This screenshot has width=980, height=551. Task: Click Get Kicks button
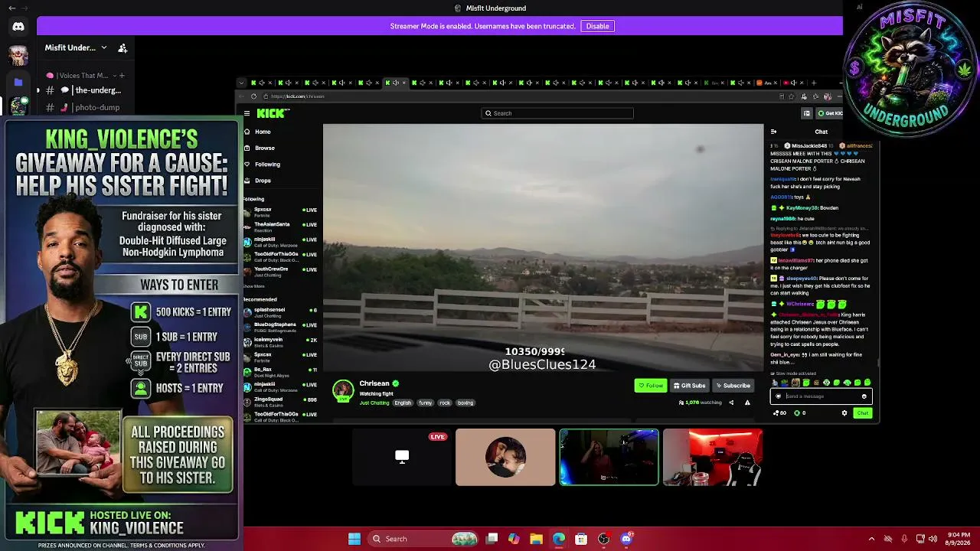(830, 113)
